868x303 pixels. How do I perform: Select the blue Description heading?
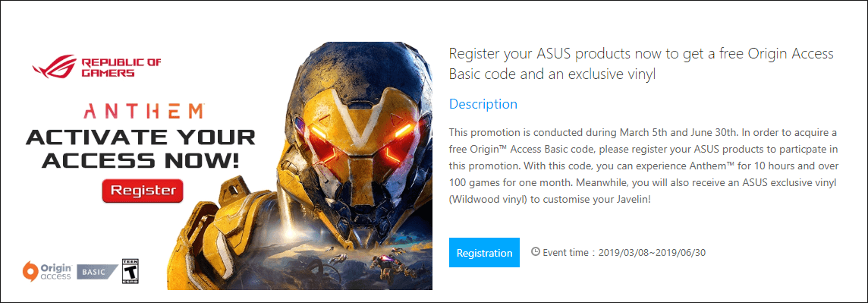click(483, 103)
